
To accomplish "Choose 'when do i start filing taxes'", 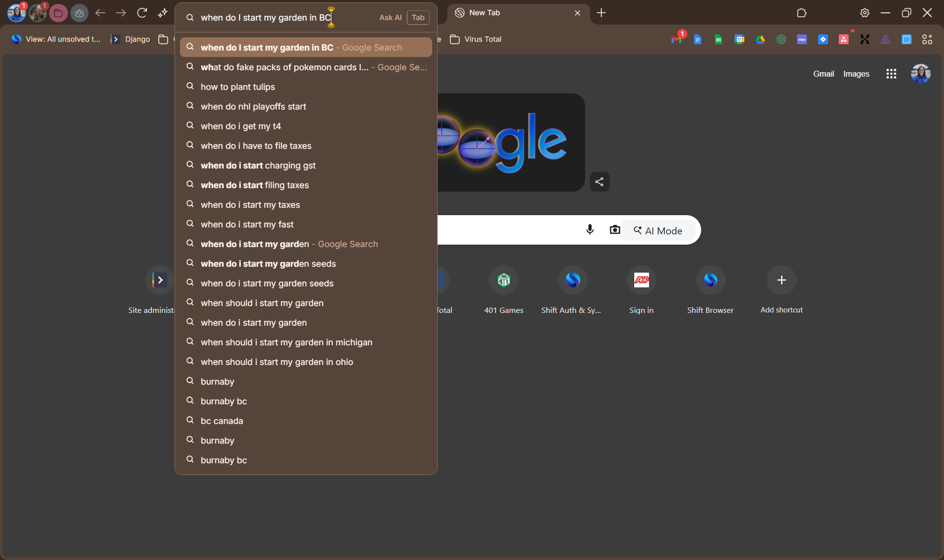I will [306, 185].
